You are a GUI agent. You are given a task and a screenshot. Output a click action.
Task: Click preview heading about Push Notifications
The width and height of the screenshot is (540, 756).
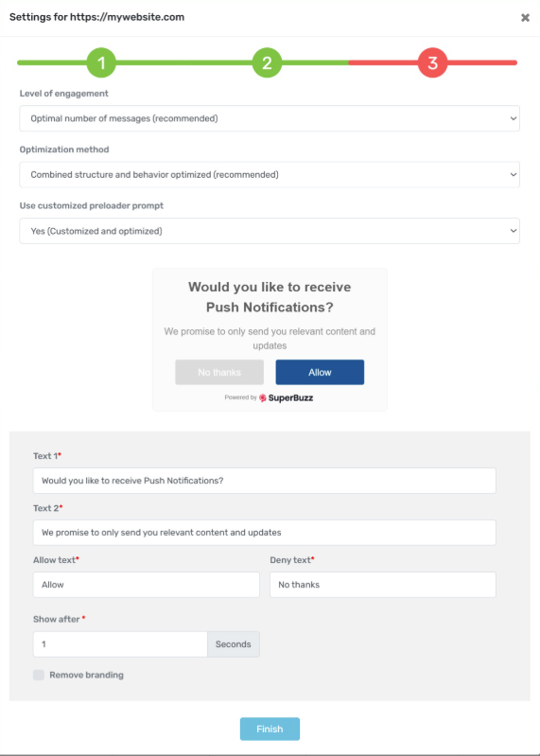point(270,297)
